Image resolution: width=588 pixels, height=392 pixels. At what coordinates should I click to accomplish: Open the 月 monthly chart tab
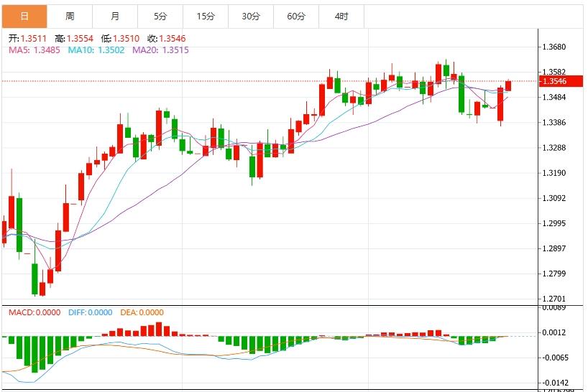pyautogui.click(x=115, y=16)
